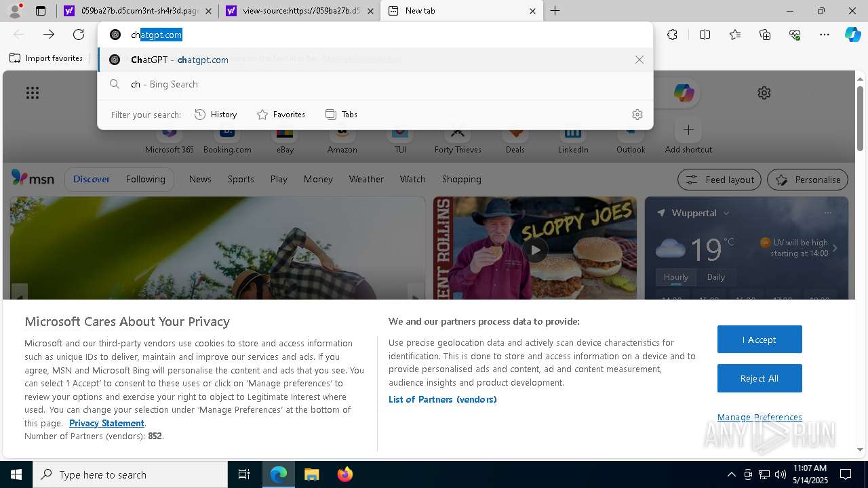Select the Discover feed tab
This screenshot has width=868, height=488.
click(92, 179)
